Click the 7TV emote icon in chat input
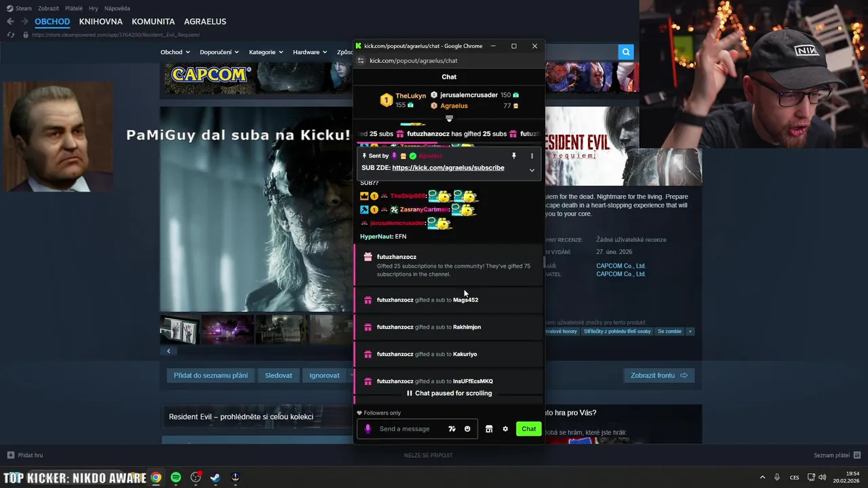 (452, 429)
